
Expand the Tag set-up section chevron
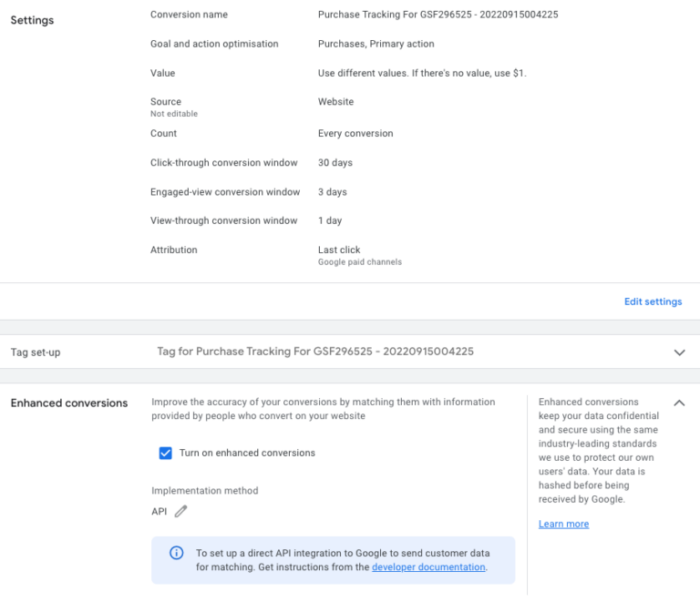pyautogui.click(x=679, y=352)
